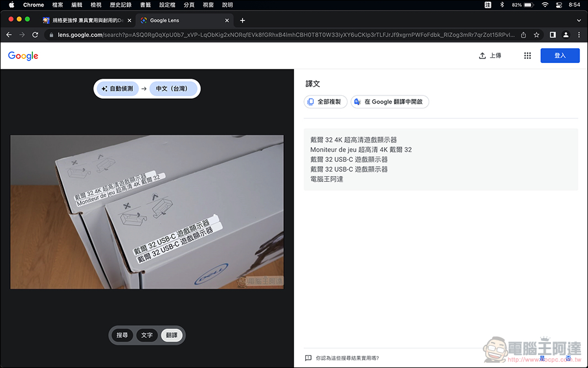Switch to the first tab 規格更強悍
Viewport: 588px width, 368px height.
pyautogui.click(x=86, y=20)
